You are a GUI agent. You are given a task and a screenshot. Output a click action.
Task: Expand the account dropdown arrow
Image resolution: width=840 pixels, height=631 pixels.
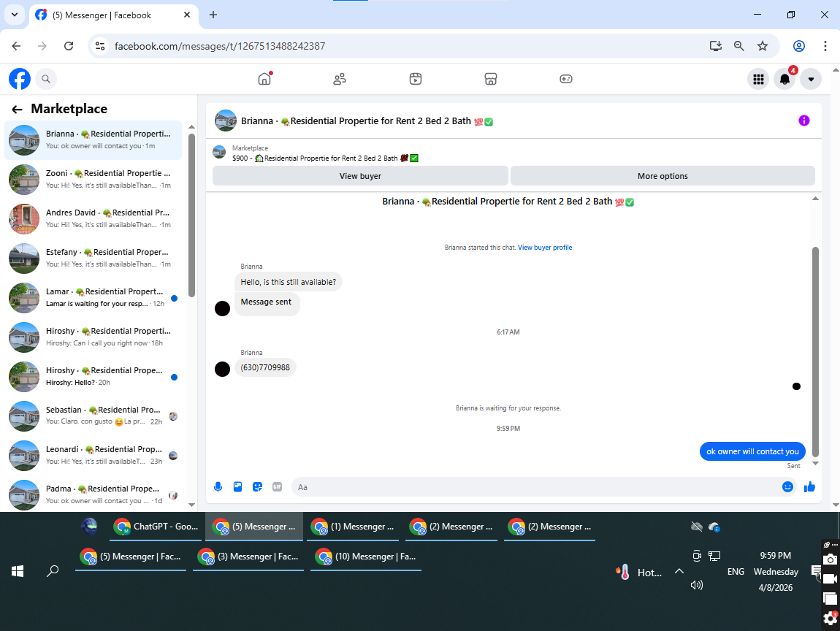(x=811, y=80)
